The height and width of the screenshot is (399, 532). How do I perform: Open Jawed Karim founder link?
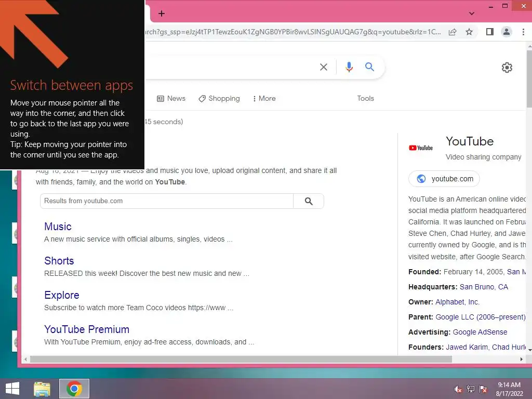coord(467,347)
